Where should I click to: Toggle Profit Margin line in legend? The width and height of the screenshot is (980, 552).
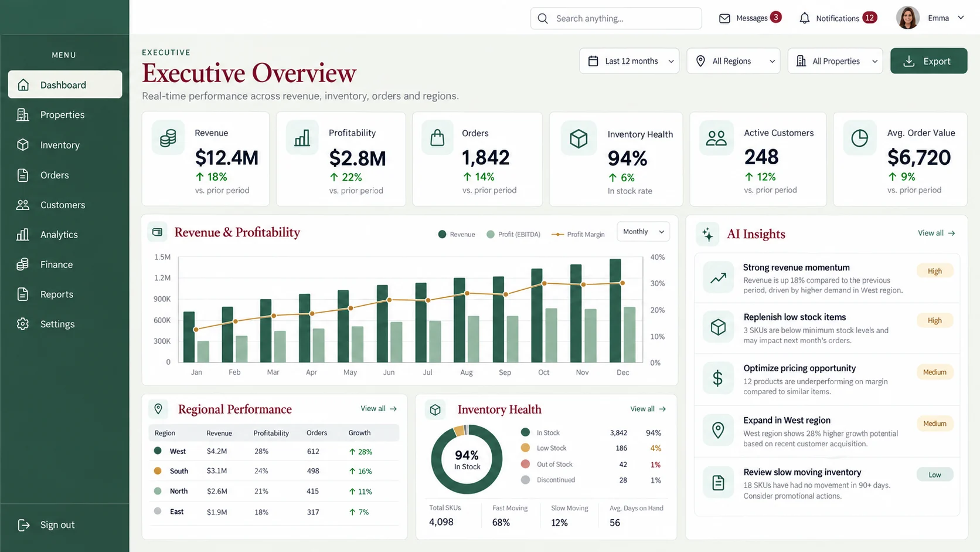pos(578,234)
